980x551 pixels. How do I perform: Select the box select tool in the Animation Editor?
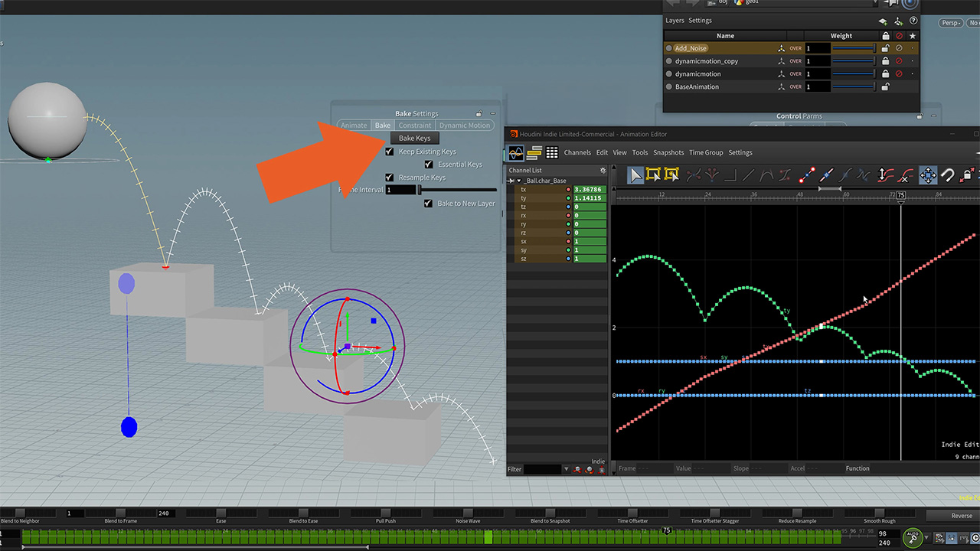coord(652,174)
